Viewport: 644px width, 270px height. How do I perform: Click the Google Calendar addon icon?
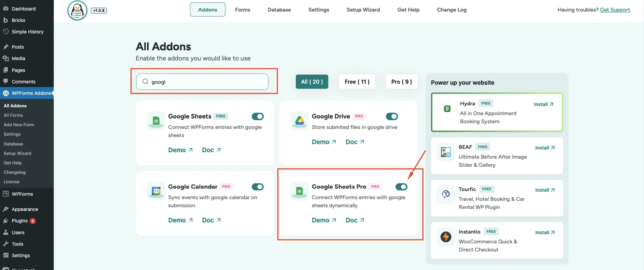click(x=156, y=190)
